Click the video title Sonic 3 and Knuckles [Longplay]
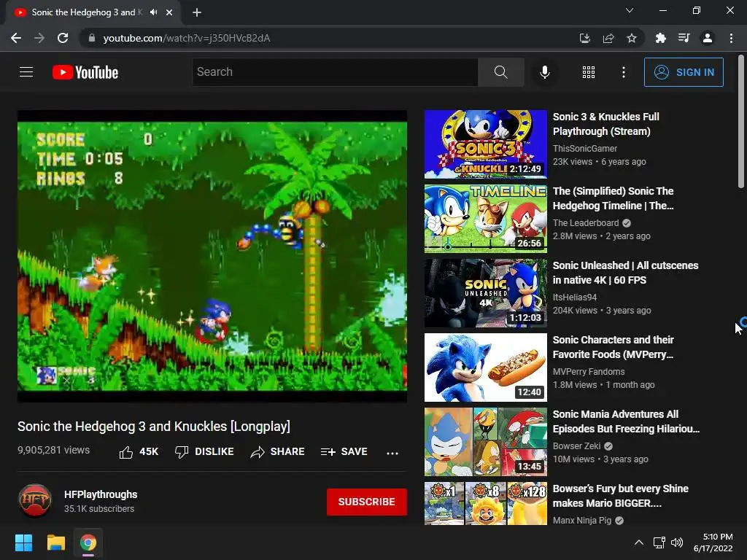This screenshot has height=560, width=747. click(x=154, y=426)
